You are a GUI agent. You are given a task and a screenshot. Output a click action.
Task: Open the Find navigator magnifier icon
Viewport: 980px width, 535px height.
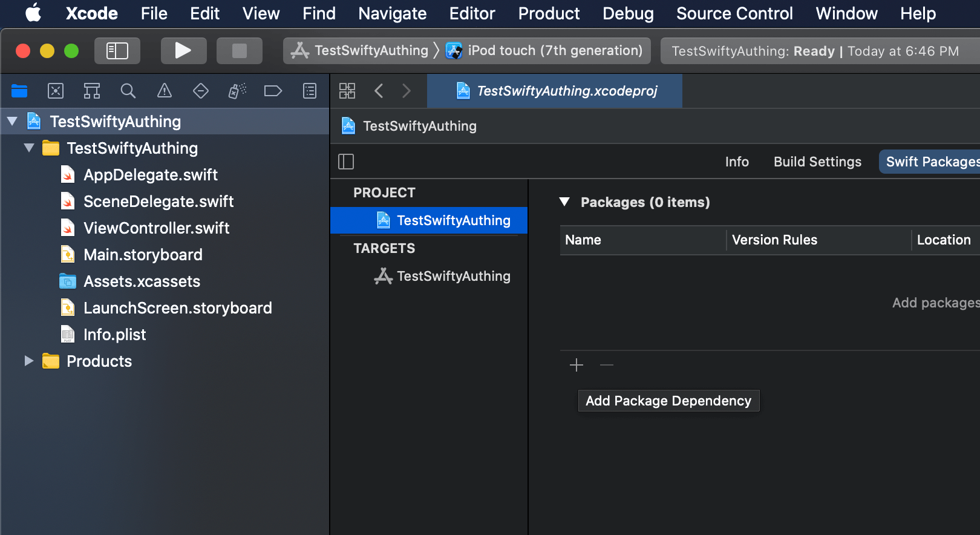click(x=128, y=91)
